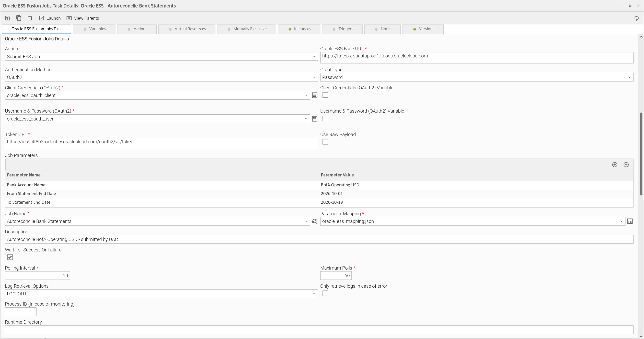Click the Description text field

(x=319, y=239)
